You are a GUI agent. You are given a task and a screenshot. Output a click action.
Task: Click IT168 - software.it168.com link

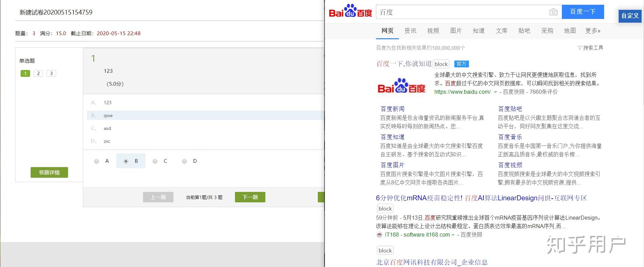click(417, 235)
